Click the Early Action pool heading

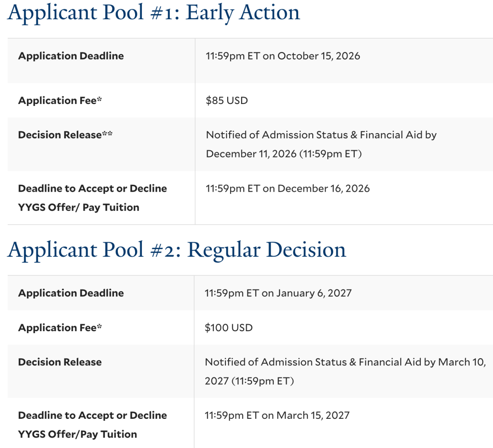154,13
